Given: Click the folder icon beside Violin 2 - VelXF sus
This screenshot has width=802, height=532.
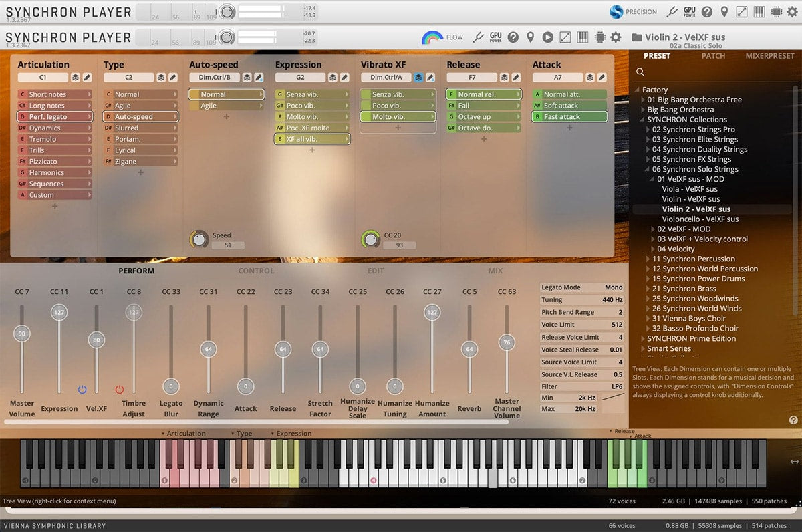Looking at the screenshot, I should point(637,37).
